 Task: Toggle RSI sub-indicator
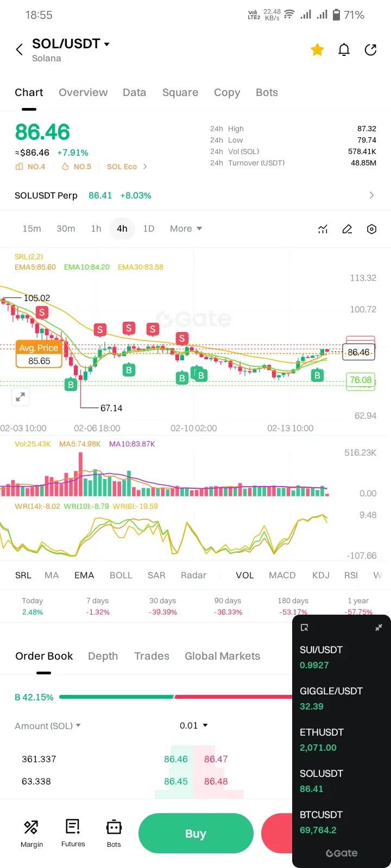tap(351, 575)
